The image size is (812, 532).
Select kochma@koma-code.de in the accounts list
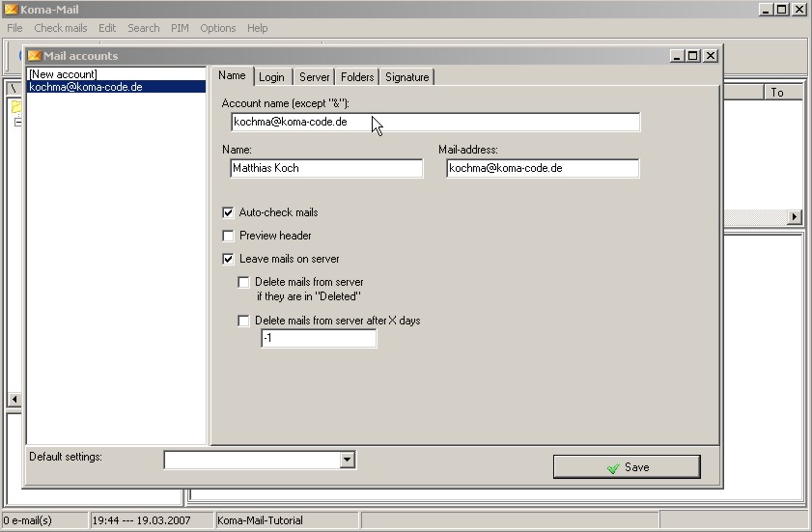(x=116, y=87)
